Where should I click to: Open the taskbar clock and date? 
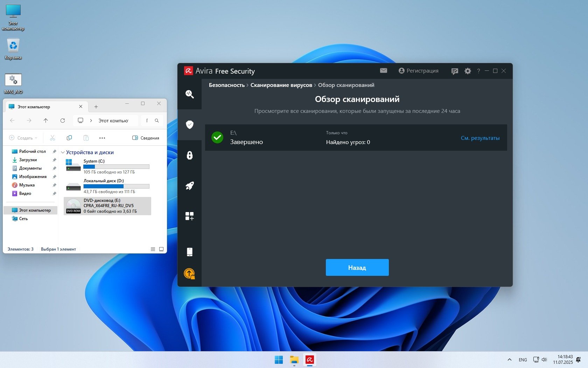563,360
